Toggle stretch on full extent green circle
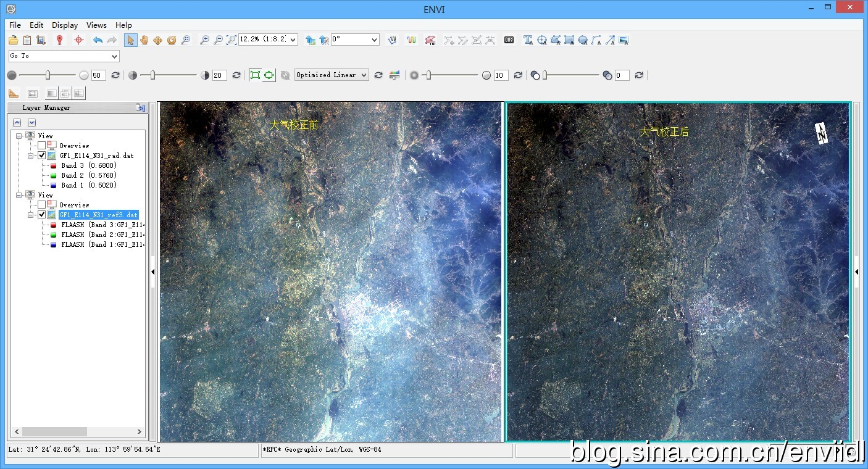Image resolution: width=868 pixels, height=469 pixels. (269, 75)
